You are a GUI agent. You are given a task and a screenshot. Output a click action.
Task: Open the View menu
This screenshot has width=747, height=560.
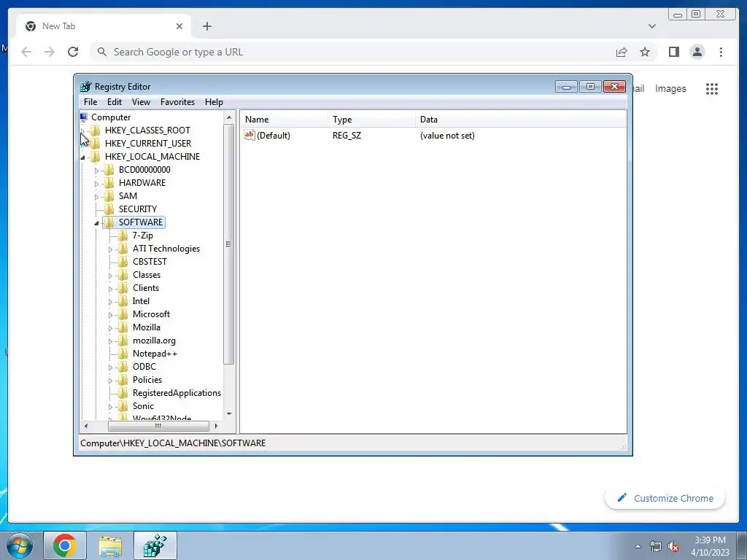pos(141,102)
